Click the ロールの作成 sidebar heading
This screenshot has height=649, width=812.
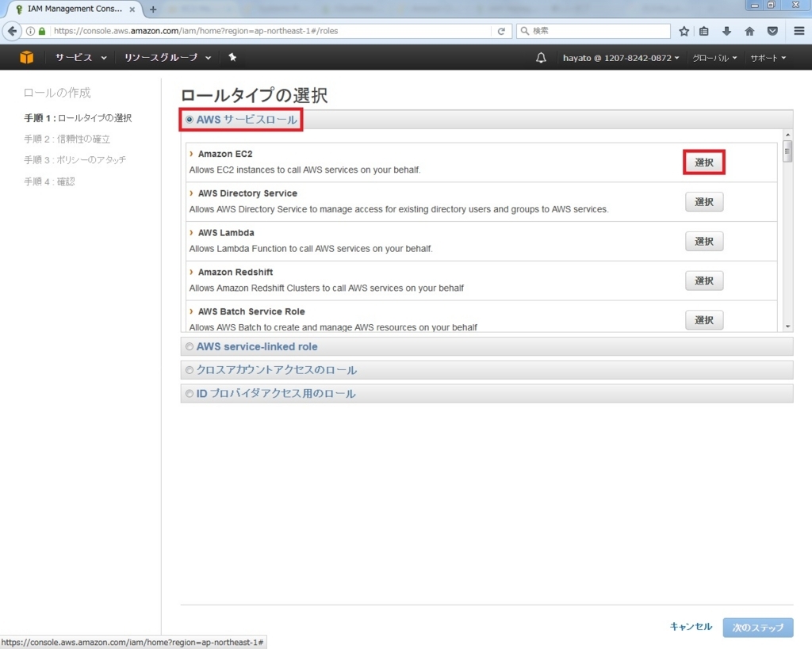[57, 93]
